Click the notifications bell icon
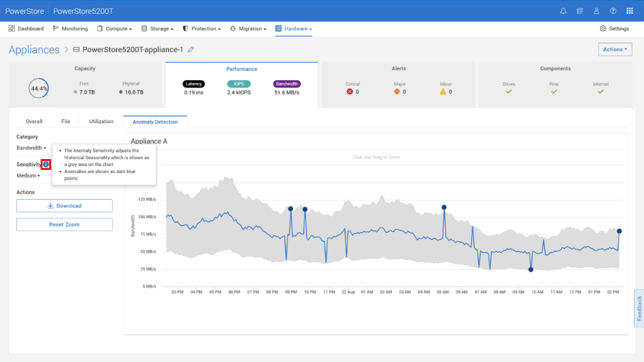The height and width of the screenshot is (362, 644). [x=563, y=11]
